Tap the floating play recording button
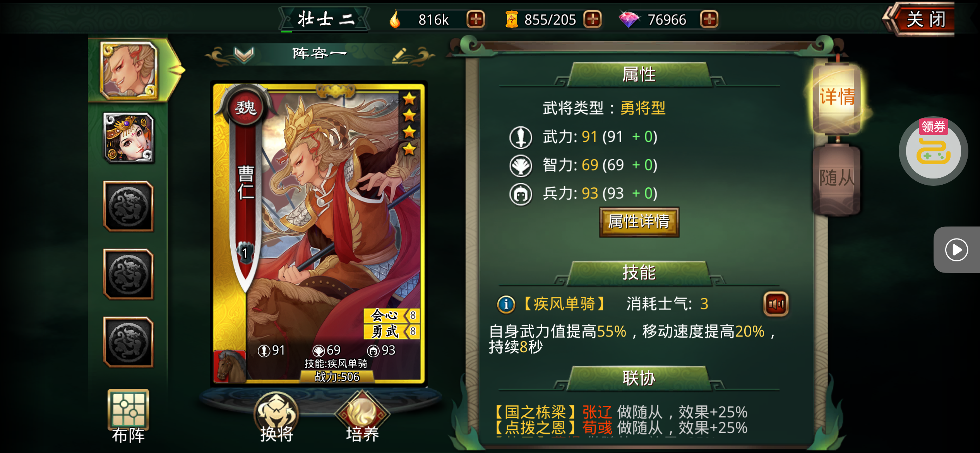This screenshot has width=980, height=453. click(x=956, y=250)
